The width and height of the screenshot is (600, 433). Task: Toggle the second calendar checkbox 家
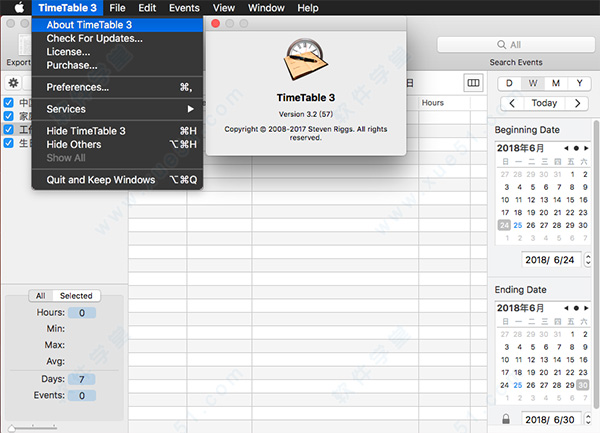click(x=8, y=116)
